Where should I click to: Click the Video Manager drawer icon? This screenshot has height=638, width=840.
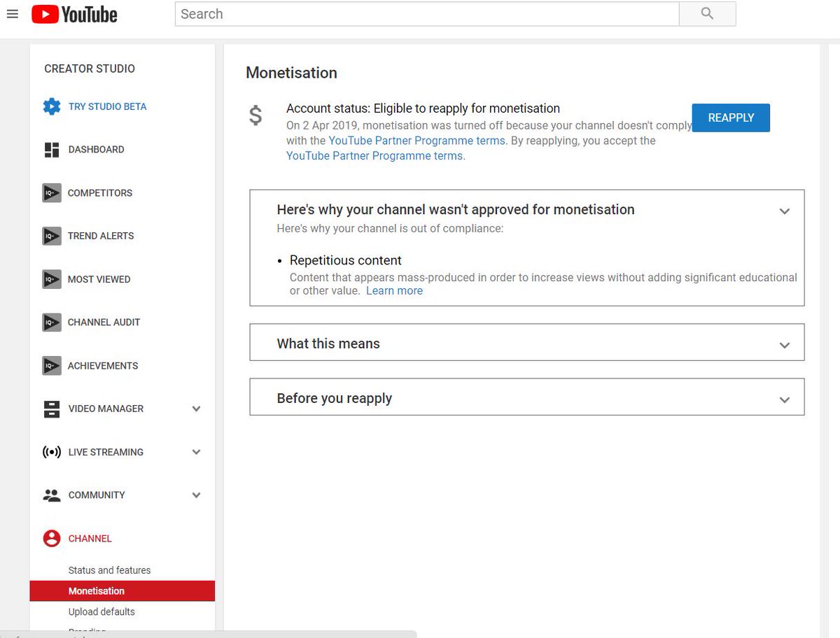tap(52, 409)
